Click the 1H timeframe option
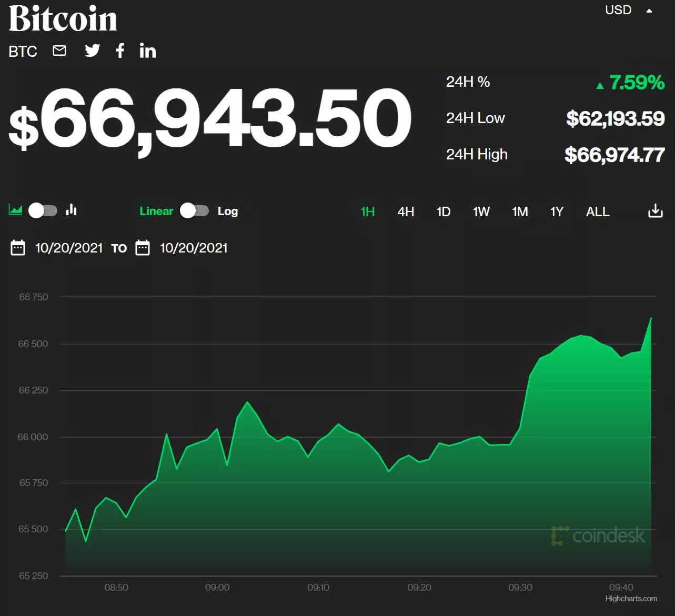Screen dimensions: 675x616 point(367,211)
